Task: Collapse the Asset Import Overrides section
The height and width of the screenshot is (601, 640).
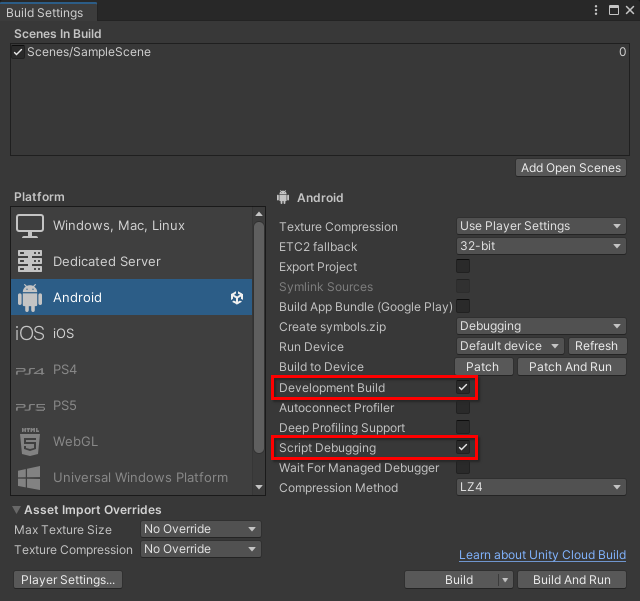Action: click(x=16, y=510)
